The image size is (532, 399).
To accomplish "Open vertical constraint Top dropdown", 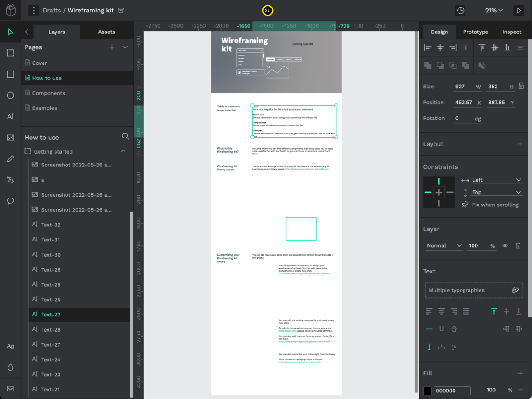I will coord(497,192).
